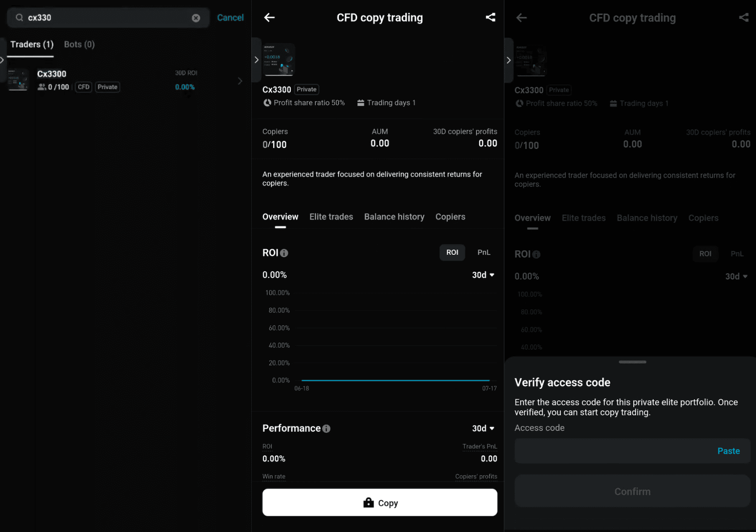Image resolution: width=756 pixels, height=532 pixels.
Task: Switch chart to PnL mode
Action: pos(484,253)
